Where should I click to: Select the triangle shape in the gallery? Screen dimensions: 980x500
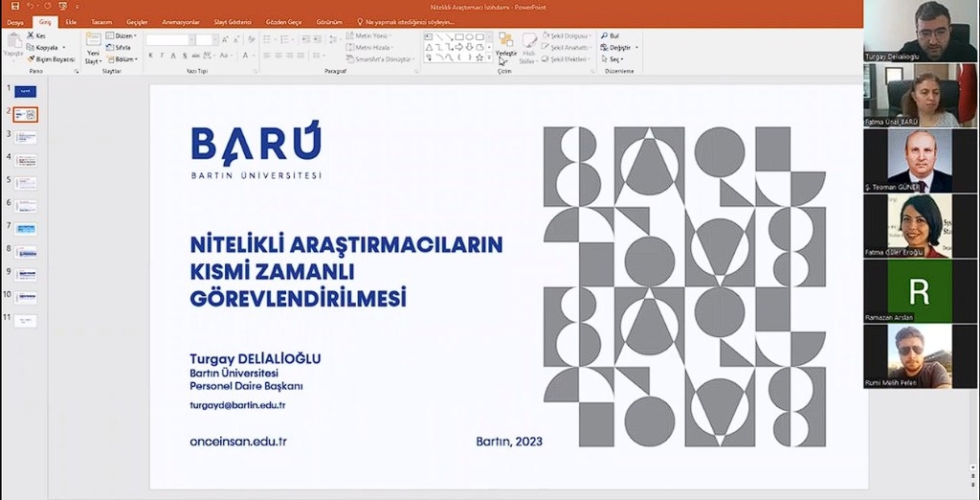(429, 48)
